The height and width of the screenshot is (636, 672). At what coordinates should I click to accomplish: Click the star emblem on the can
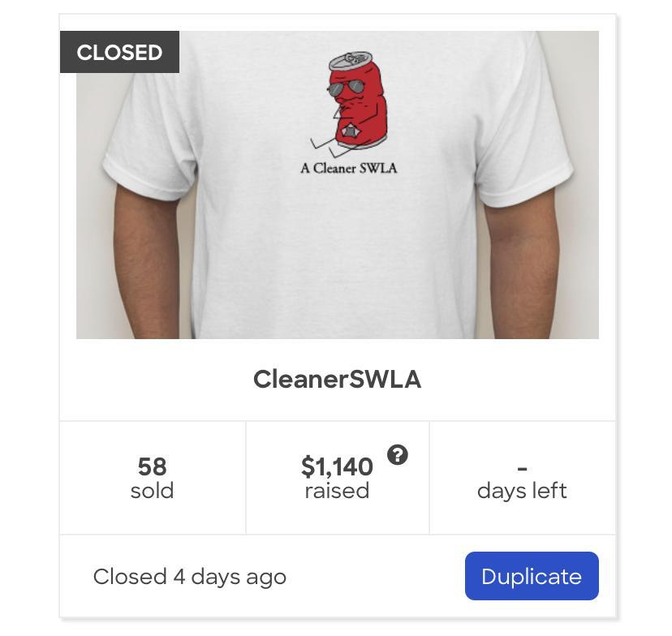click(351, 130)
